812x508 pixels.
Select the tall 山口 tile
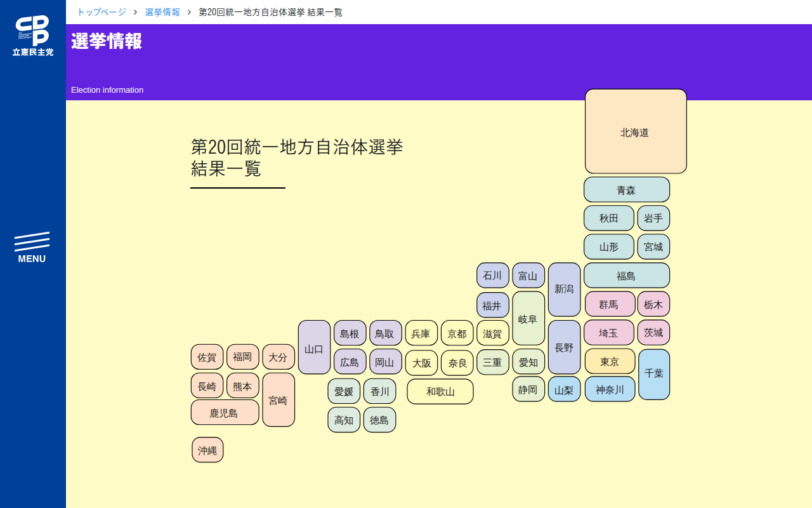coord(315,347)
